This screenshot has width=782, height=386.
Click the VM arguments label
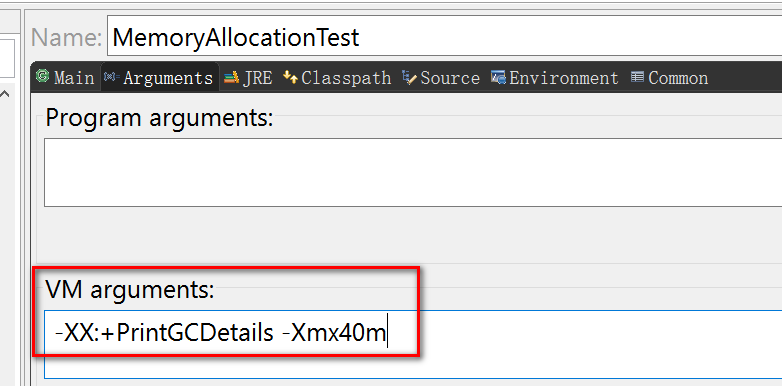point(130,290)
